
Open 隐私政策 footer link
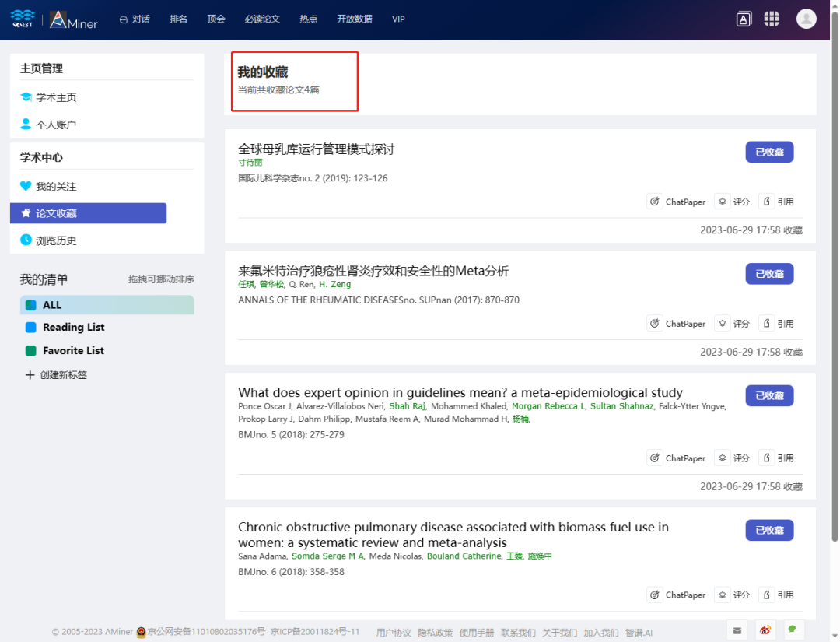pyautogui.click(x=435, y=633)
